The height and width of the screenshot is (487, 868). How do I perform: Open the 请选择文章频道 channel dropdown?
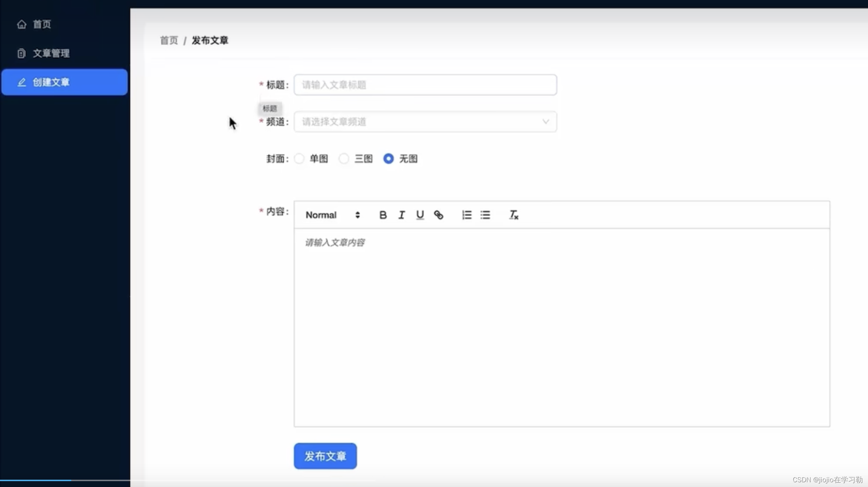tap(425, 122)
